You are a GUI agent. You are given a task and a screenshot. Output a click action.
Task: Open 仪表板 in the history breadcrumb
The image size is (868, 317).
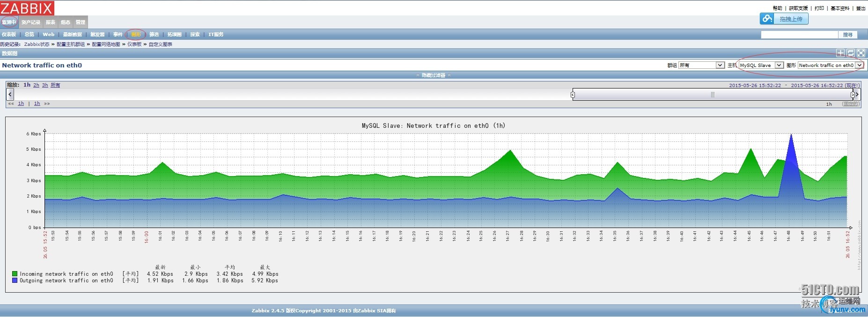[x=134, y=44]
